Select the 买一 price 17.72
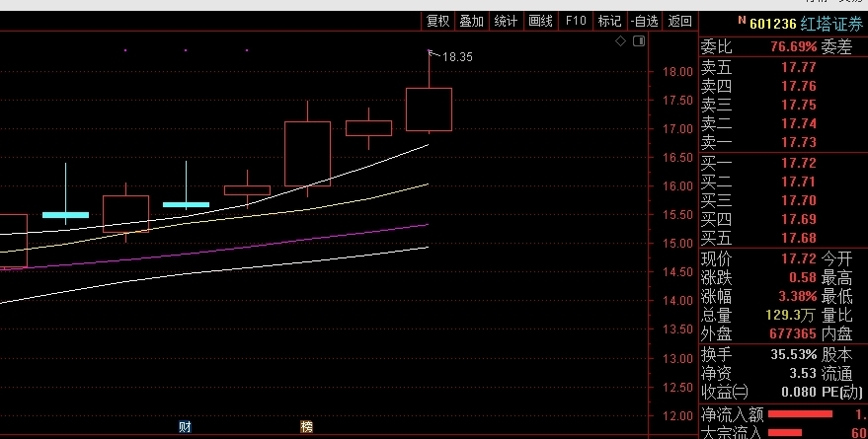This screenshot has height=439, width=868. click(798, 163)
